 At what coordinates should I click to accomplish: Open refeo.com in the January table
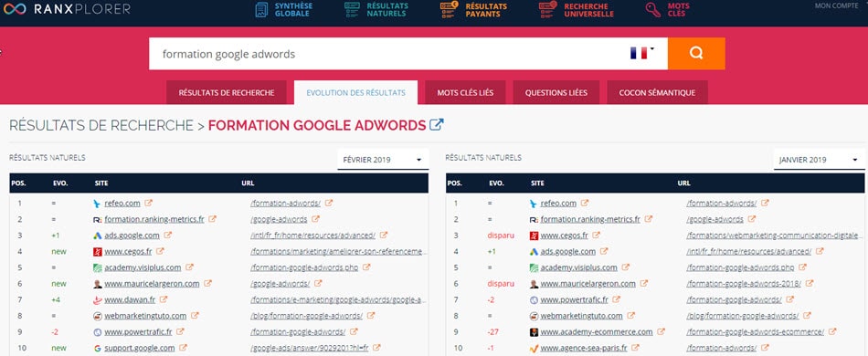point(558,204)
